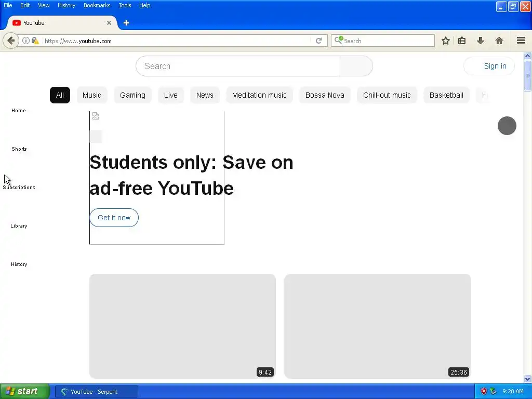Click the search engine magnifier icon
The width and height of the screenshot is (532, 399).
(339, 41)
